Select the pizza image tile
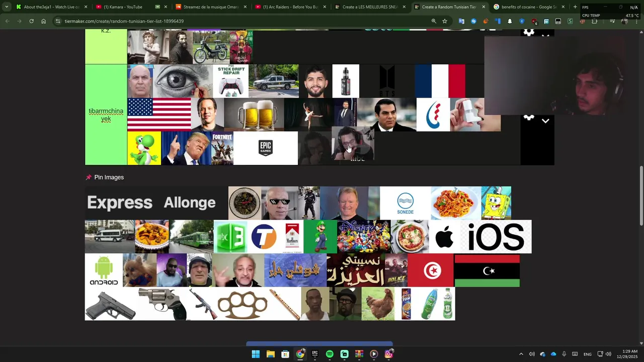The height and width of the screenshot is (362, 644). [x=410, y=237]
